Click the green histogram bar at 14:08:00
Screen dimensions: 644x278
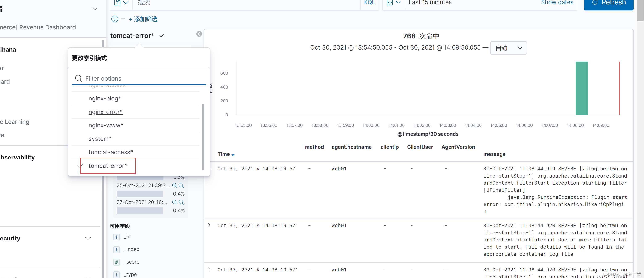point(581,88)
